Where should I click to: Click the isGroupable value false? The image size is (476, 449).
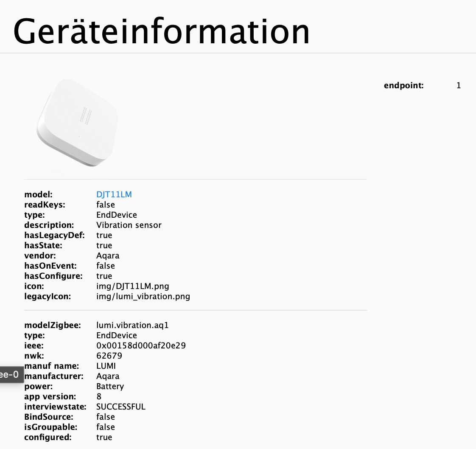(105, 427)
